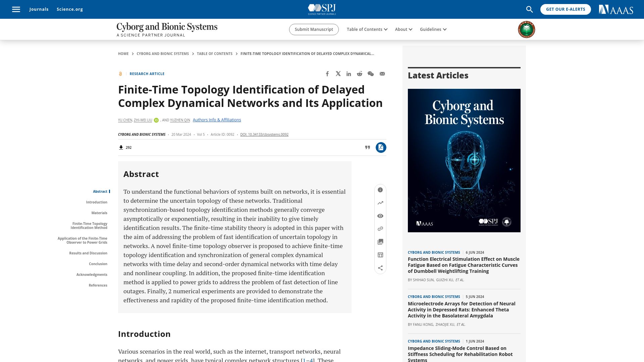Open the hamburger main menu
644x362 pixels.
(x=16, y=9)
